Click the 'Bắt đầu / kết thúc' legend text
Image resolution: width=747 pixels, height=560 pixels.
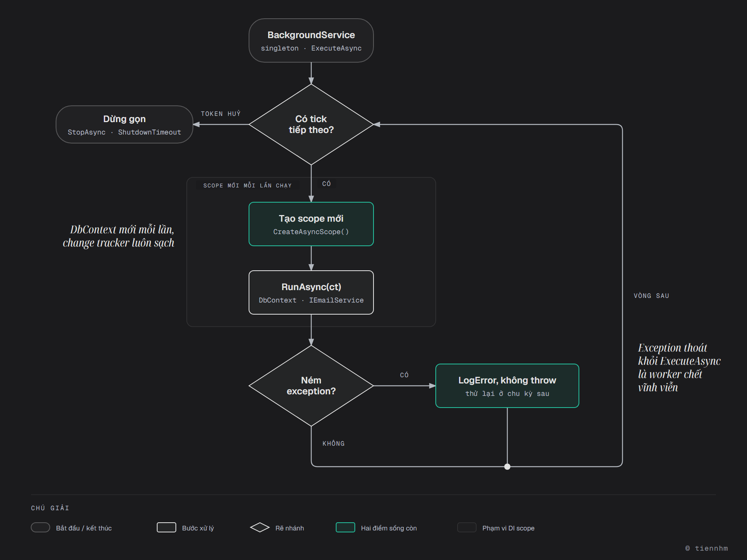click(x=84, y=528)
